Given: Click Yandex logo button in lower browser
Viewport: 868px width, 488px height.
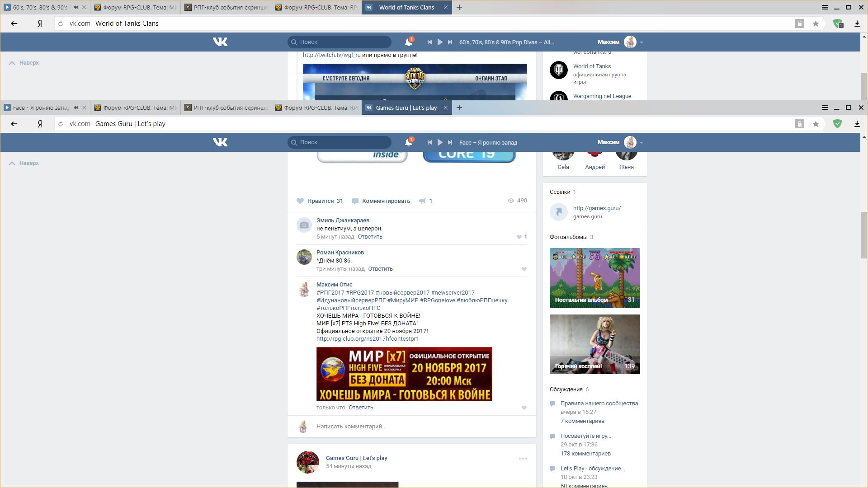Looking at the screenshot, I should [x=40, y=124].
